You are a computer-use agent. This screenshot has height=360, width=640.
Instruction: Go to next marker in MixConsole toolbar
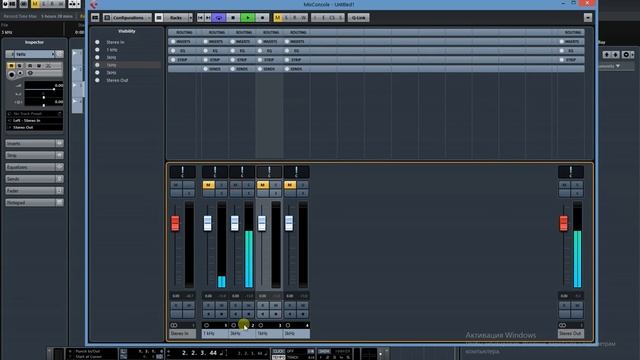click(208, 18)
